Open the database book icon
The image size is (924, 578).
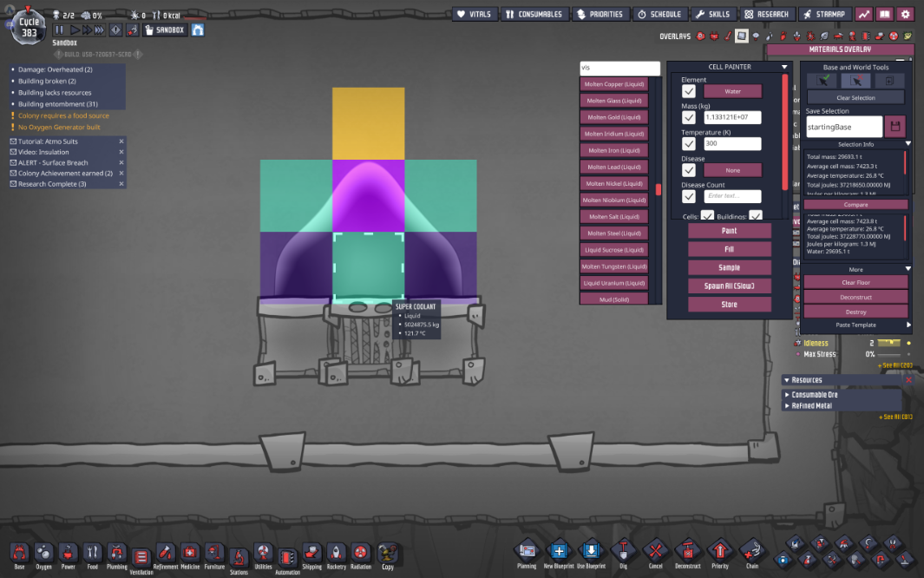pos(884,14)
